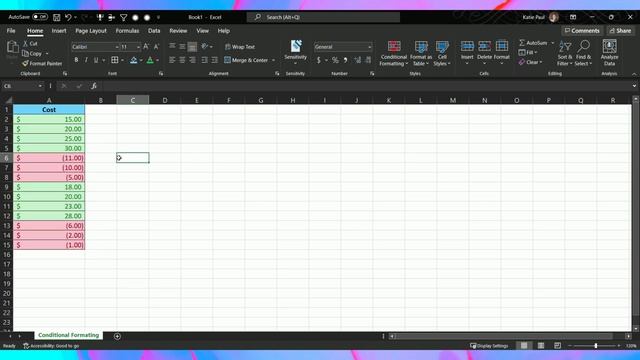Click the Comments button
The height and width of the screenshot is (360, 640).
click(582, 31)
